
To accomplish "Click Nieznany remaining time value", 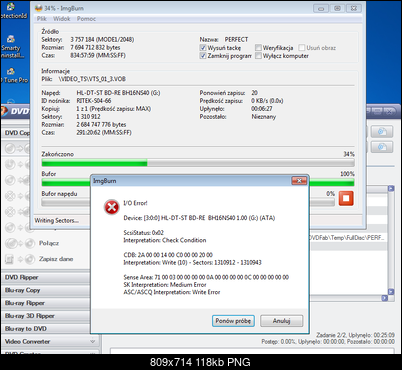I will (264, 117).
